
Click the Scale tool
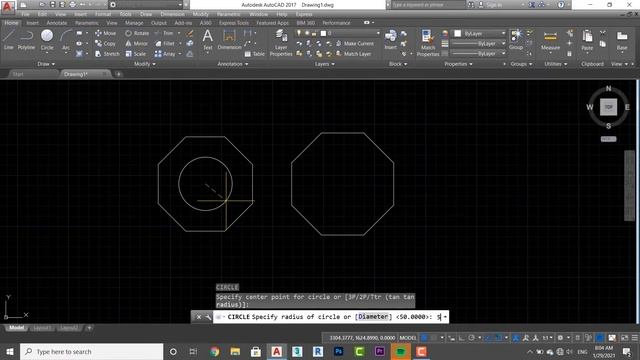136,54
